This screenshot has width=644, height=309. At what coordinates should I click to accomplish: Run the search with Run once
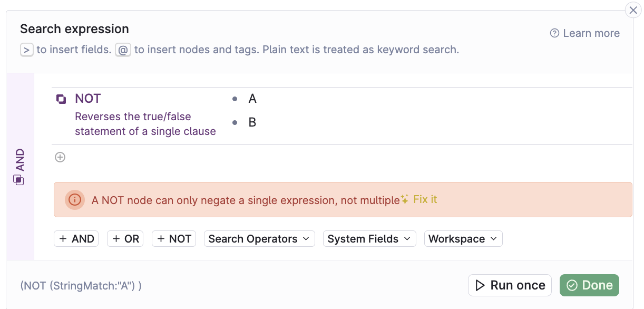click(x=510, y=285)
